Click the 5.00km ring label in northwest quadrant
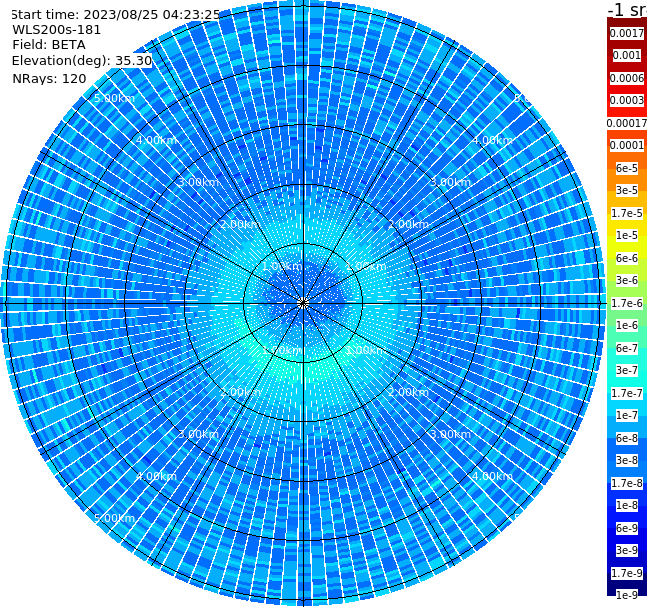 pos(114,98)
